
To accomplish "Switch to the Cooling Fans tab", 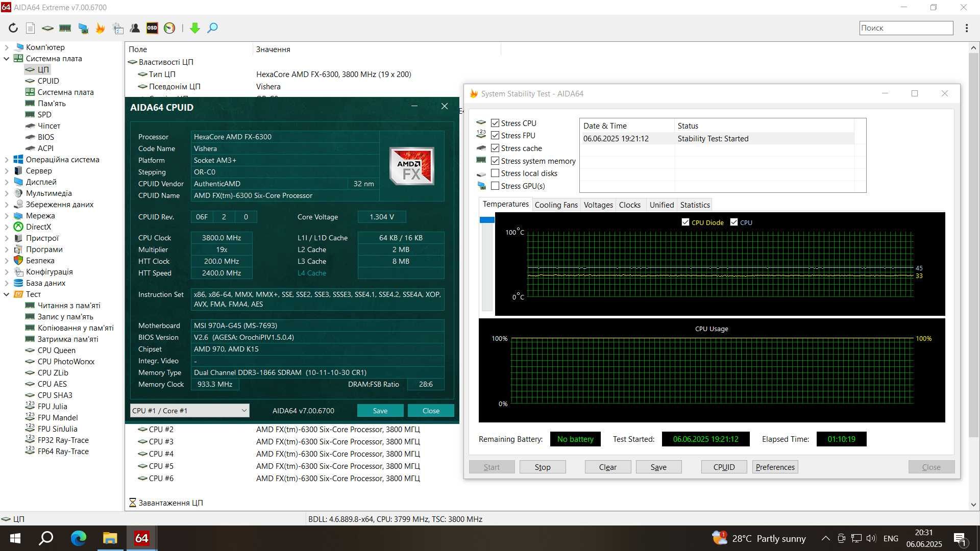I will [556, 205].
